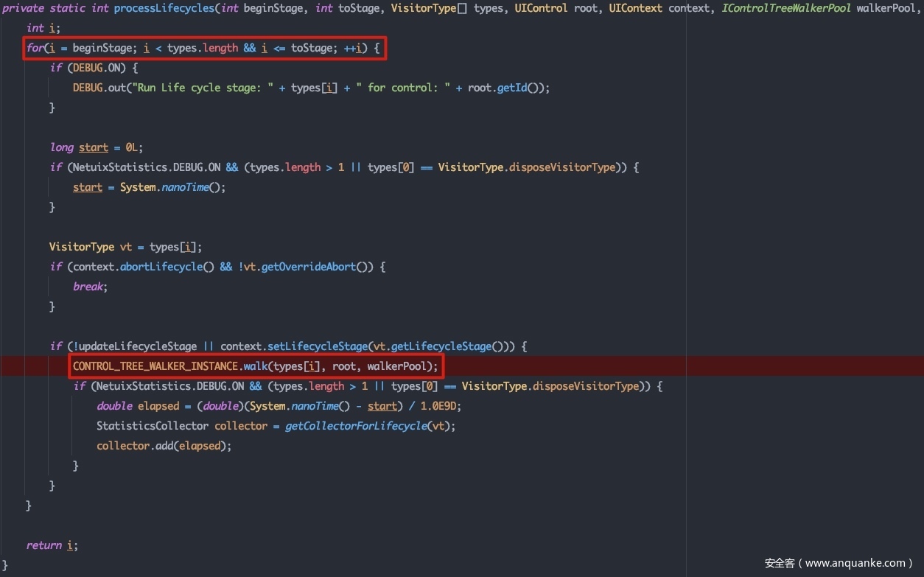Click the 1.0E9D numeric literal

pyautogui.click(x=440, y=406)
